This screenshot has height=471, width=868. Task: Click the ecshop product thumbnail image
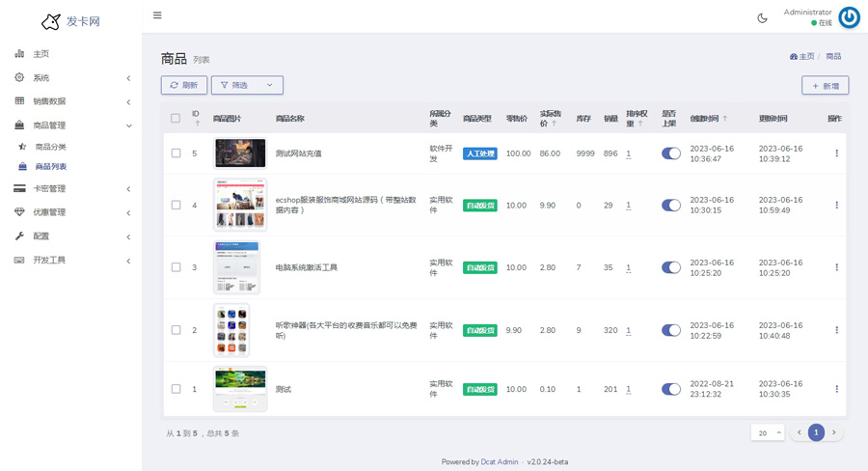(240, 205)
